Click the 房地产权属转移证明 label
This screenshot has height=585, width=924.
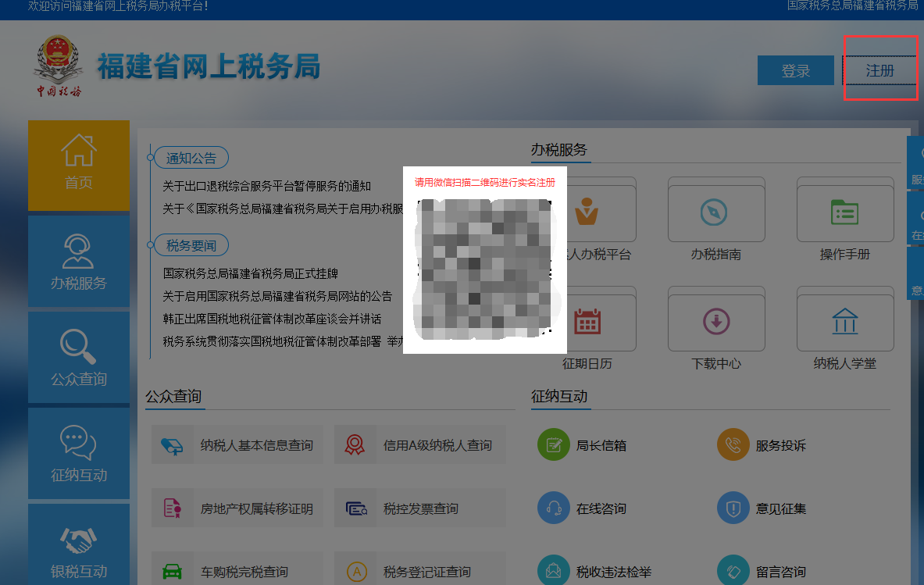coord(257,509)
